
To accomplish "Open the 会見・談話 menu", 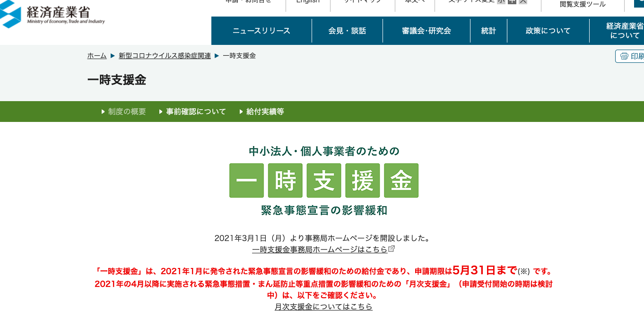I will click(x=347, y=31).
